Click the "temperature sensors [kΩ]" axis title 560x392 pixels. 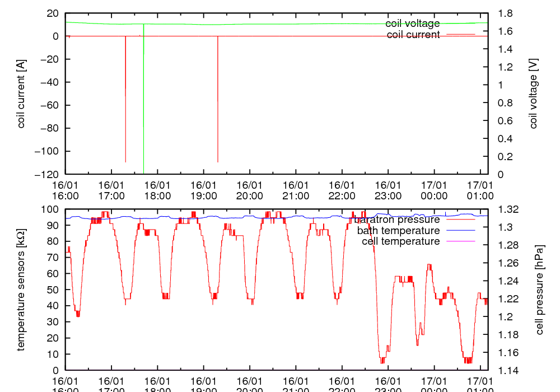(x=22, y=290)
